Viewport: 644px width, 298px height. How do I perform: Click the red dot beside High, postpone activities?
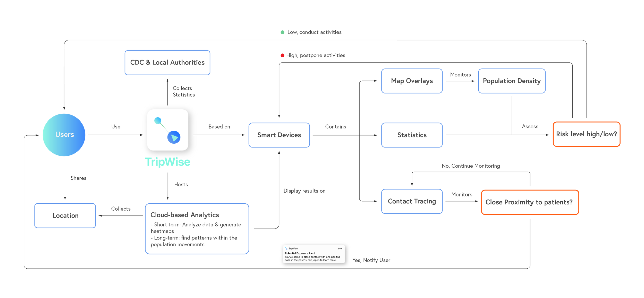tap(282, 55)
